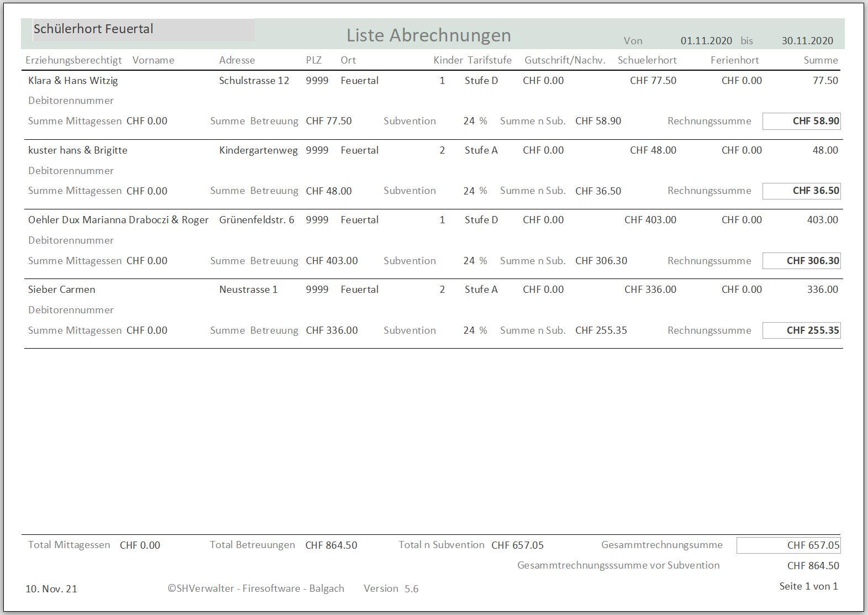This screenshot has width=868, height=615.
Task: Click the Rechnungssumme box showing CHF 58.90
Action: click(x=801, y=121)
